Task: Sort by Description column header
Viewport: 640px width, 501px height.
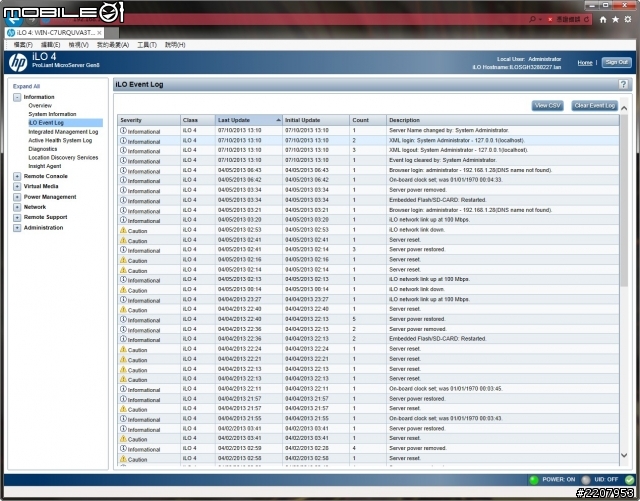Action: [x=503, y=120]
